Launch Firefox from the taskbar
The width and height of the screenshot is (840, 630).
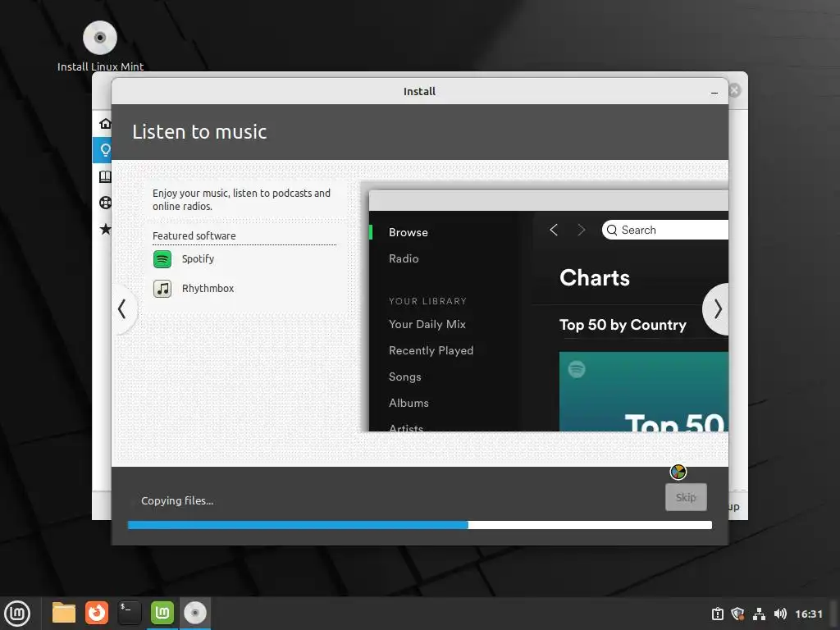pyautogui.click(x=97, y=613)
